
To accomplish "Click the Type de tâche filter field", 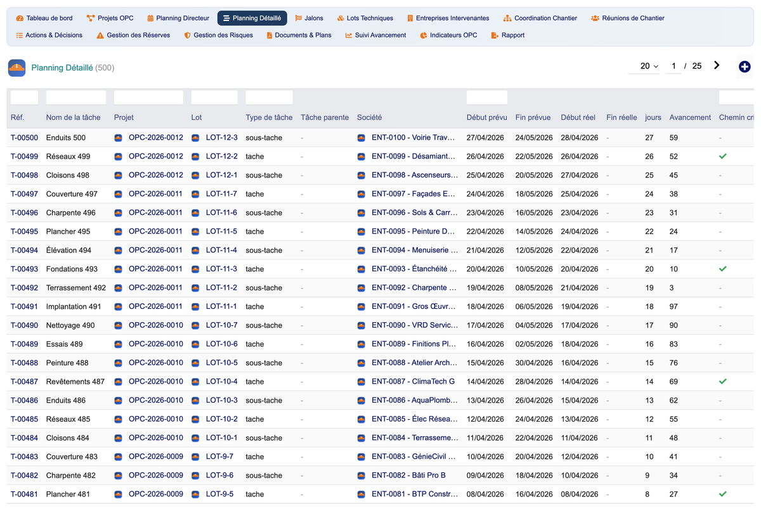I will coord(269,98).
